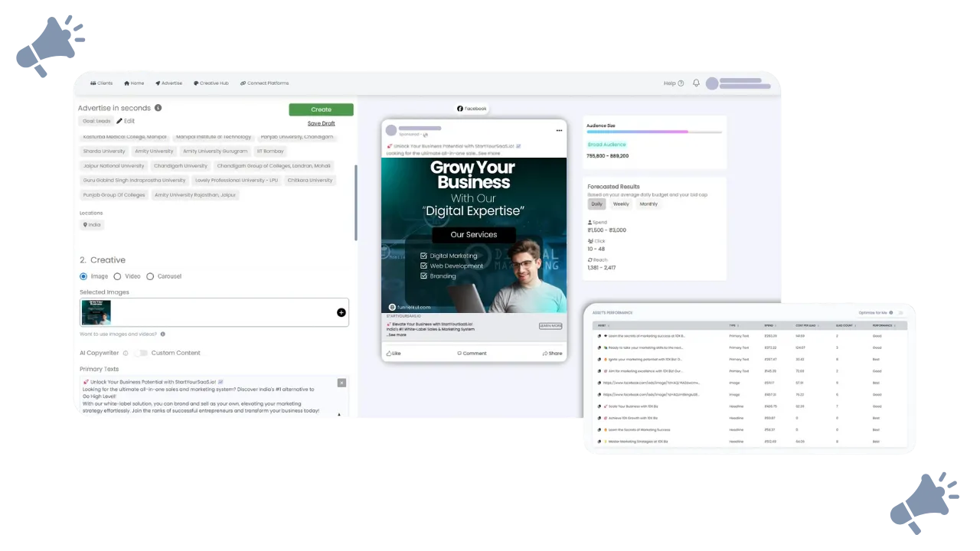
Task: Click the pencil Edit icon near Goal
Action: pos(119,121)
